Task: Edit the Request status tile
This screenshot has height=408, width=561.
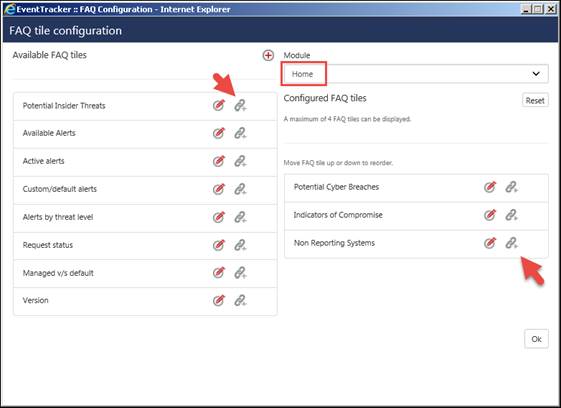Action: point(219,245)
